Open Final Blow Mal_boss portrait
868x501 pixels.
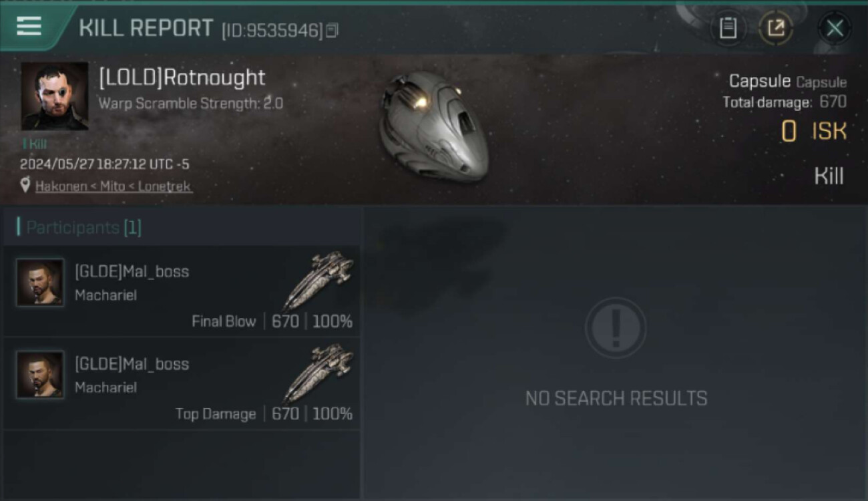pyautogui.click(x=40, y=283)
